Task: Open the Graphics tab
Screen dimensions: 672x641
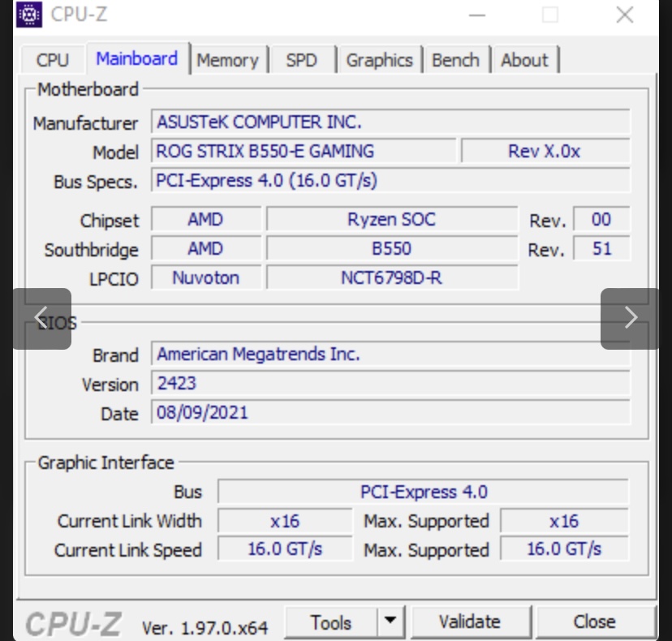Action: tap(380, 60)
